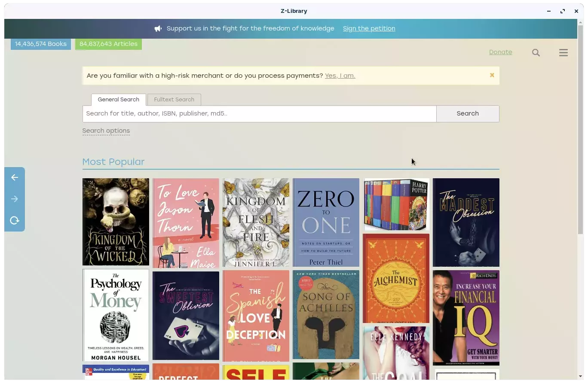This screenshot has height=384, width=588.
Task: Expand the Search options
Action: 106,131
